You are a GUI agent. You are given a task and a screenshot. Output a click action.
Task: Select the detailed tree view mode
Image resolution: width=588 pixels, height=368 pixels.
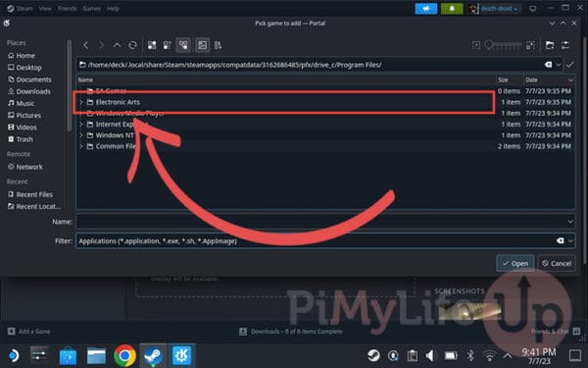[183, 45]
